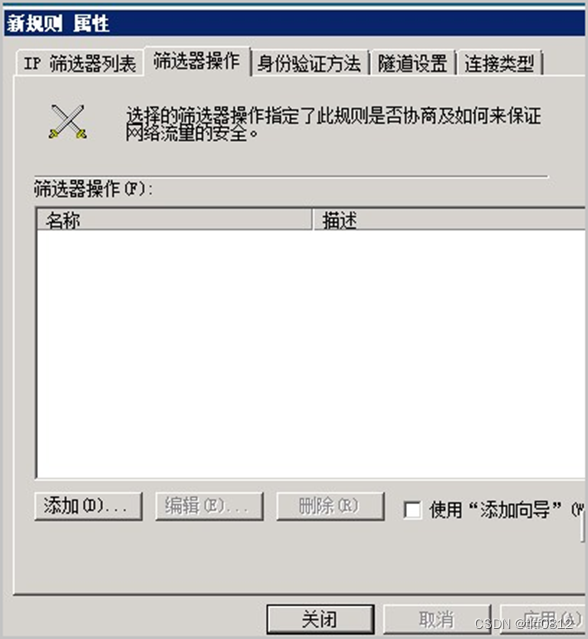Sort list by the 描述 column header
588x639 pixels.
coord(449,220)
